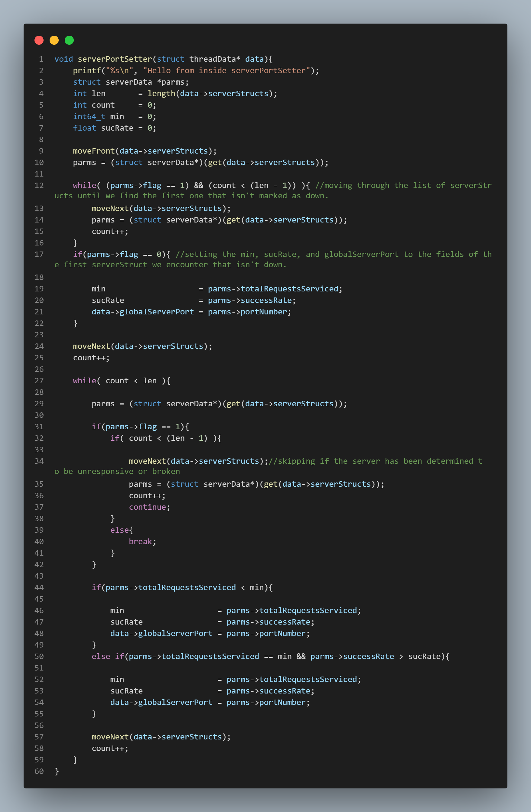Click "int count" declaration on line 5
This screenshot has height=812, width=531.
click(94, 105)
